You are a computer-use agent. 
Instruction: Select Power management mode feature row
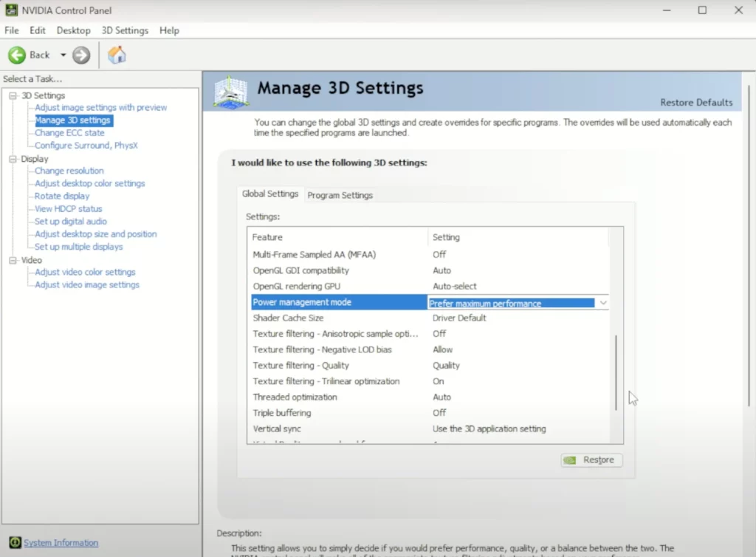[x=340, y=302]
